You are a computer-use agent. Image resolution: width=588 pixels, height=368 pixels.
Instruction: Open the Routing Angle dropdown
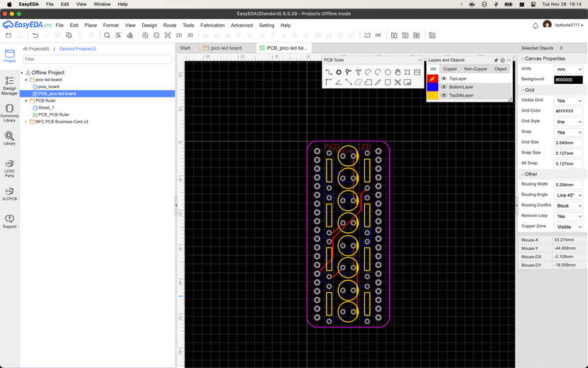click(x=568, y=195)
